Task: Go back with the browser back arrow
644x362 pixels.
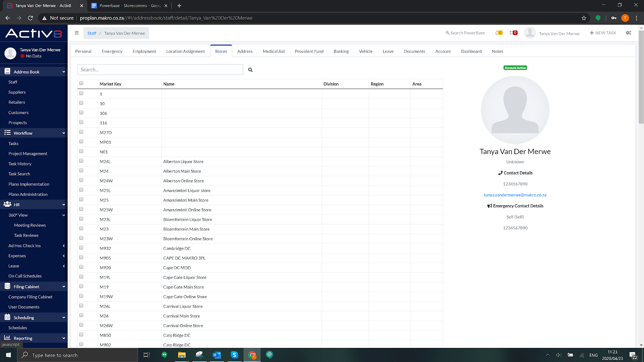Action: click(x=8, y=18)
